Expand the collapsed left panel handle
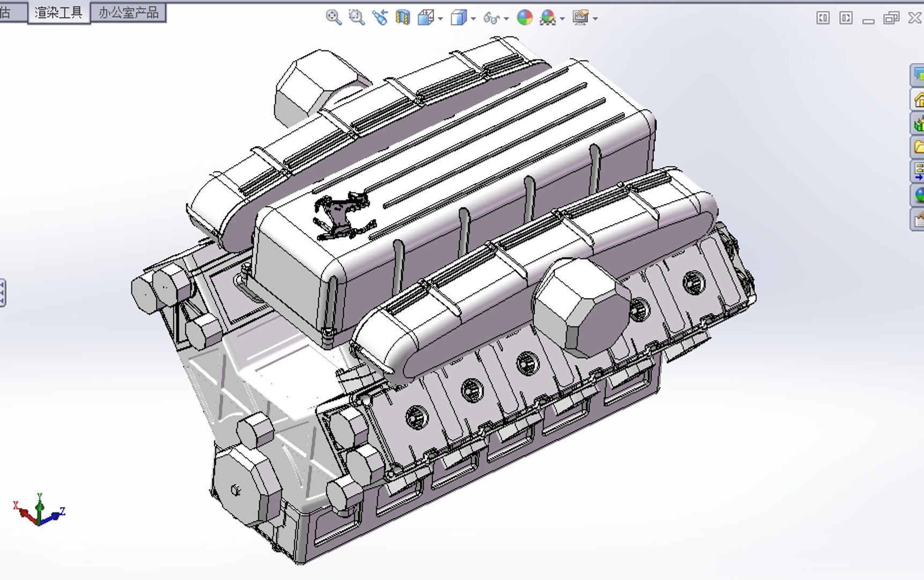924x580 pixels. [x=3, y=293]
